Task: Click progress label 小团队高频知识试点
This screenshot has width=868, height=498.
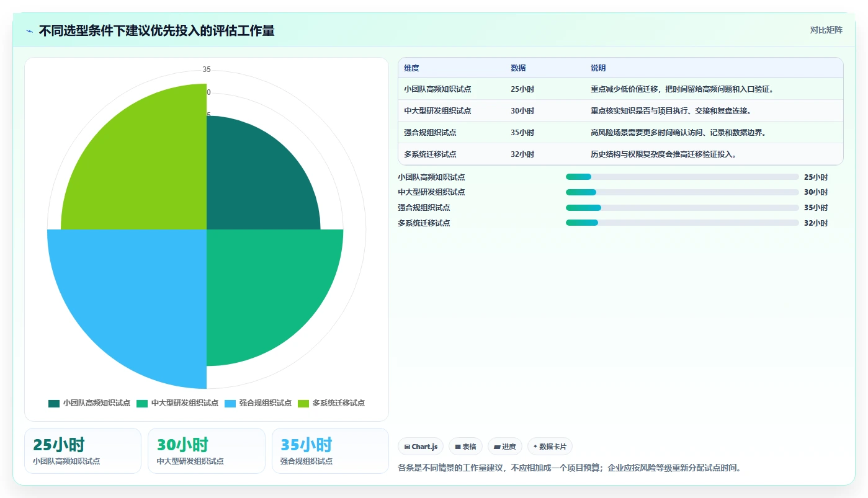Action: [x=431, y=177]
